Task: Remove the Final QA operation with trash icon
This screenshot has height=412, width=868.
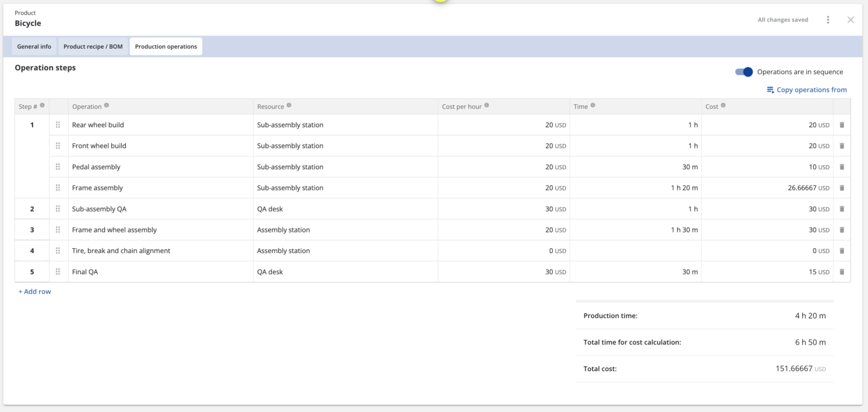Action: pyautogui.click(x=841, y=272)
